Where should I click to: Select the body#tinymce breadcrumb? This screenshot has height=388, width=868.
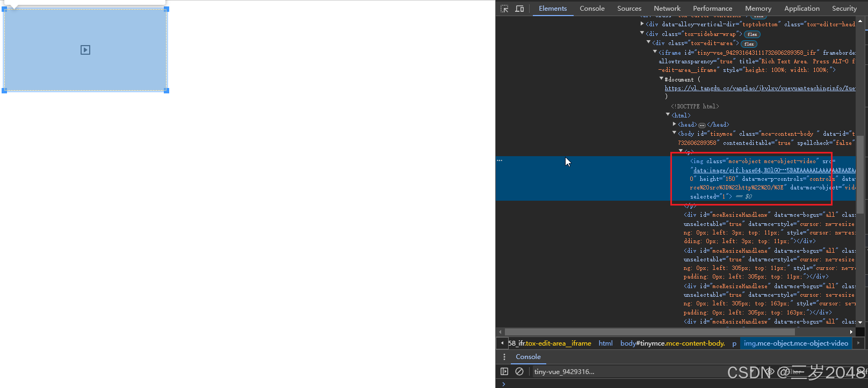pyautogui.click(x=672, y=343)
